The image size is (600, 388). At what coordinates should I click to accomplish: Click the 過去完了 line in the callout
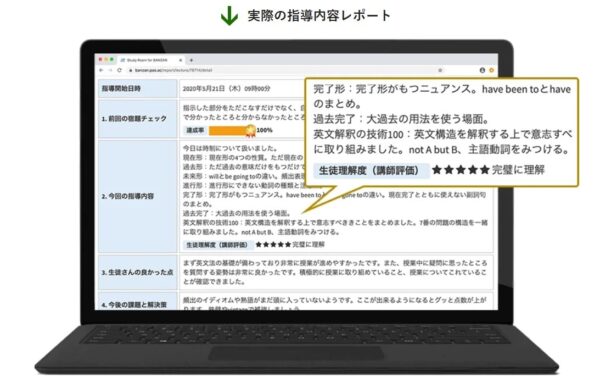point(401,119)
